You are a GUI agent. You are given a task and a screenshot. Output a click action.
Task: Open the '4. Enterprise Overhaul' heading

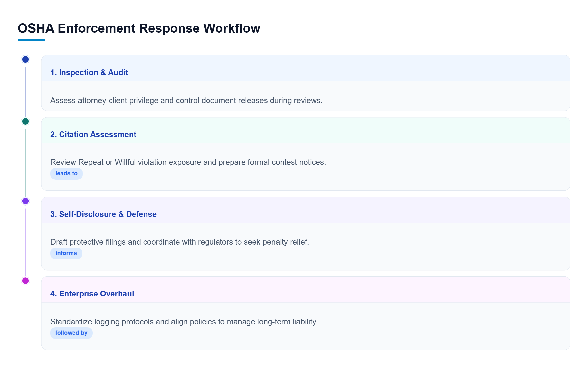pos(92,294)
